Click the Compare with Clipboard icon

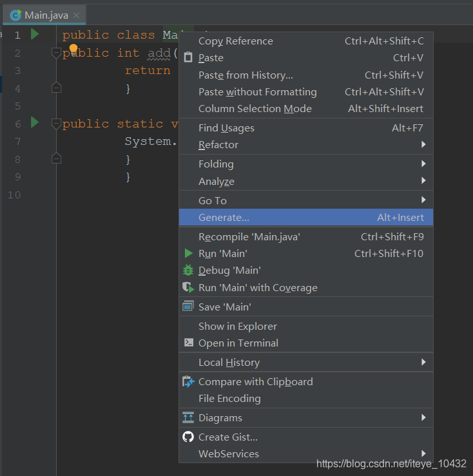click(x=188, y=381)
